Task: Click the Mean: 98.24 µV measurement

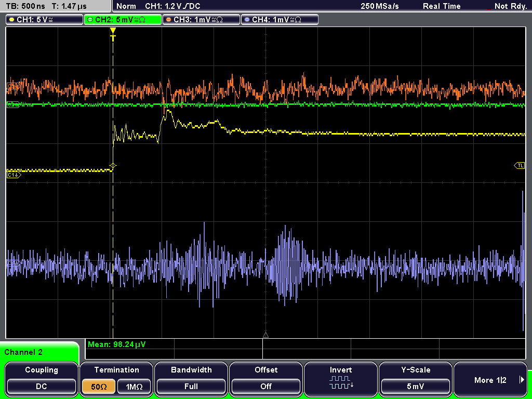Action: (x=117, y=344)
